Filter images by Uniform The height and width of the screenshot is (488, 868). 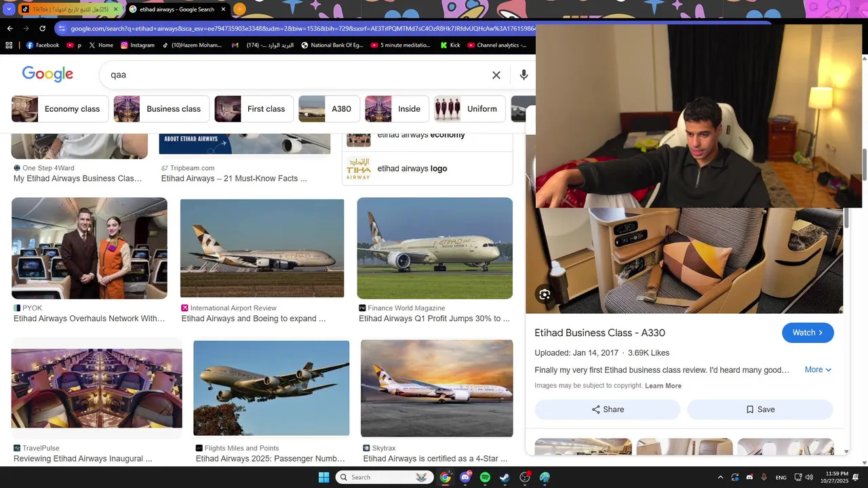(x=470, y=109)
